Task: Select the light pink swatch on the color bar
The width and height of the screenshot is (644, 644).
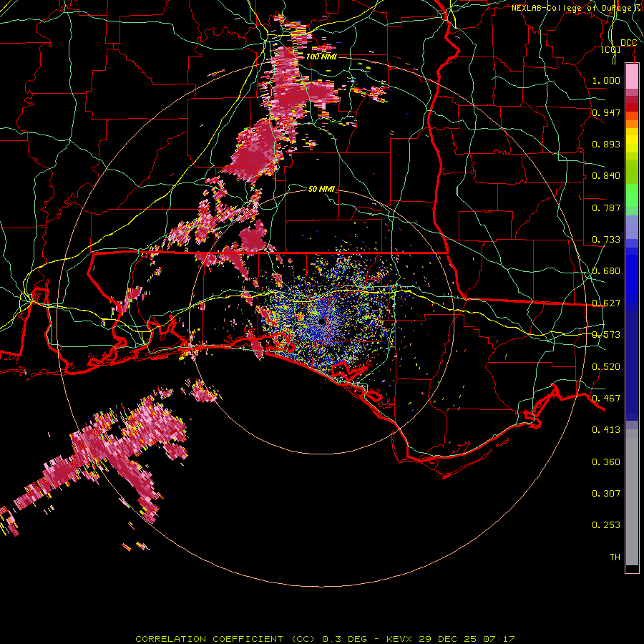Action: 632,77
